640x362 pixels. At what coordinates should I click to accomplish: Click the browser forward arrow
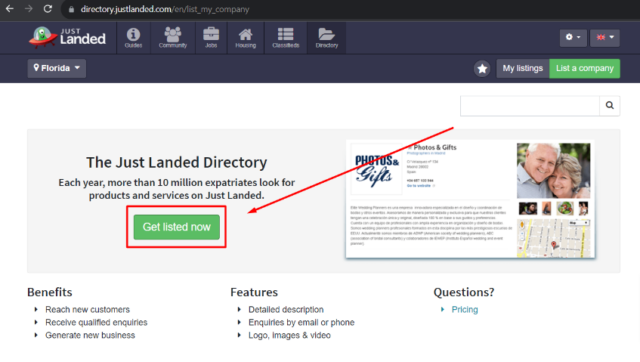coord(29,9)
